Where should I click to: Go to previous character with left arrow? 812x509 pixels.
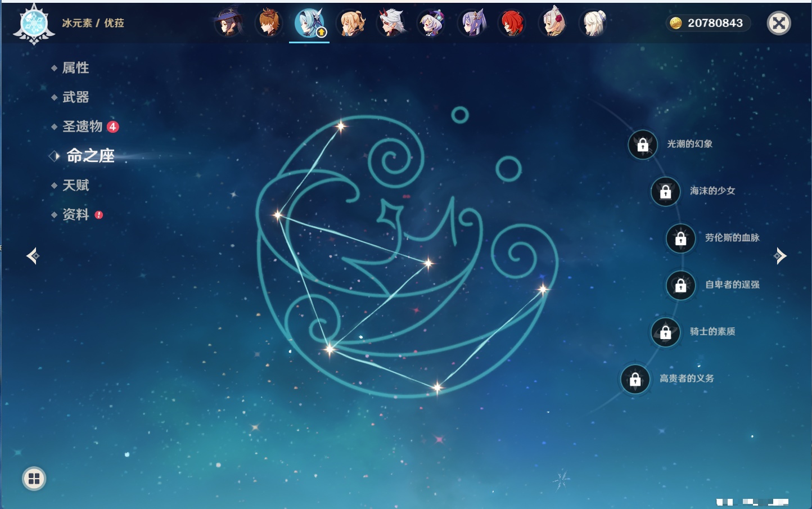[x=33, y=256]
